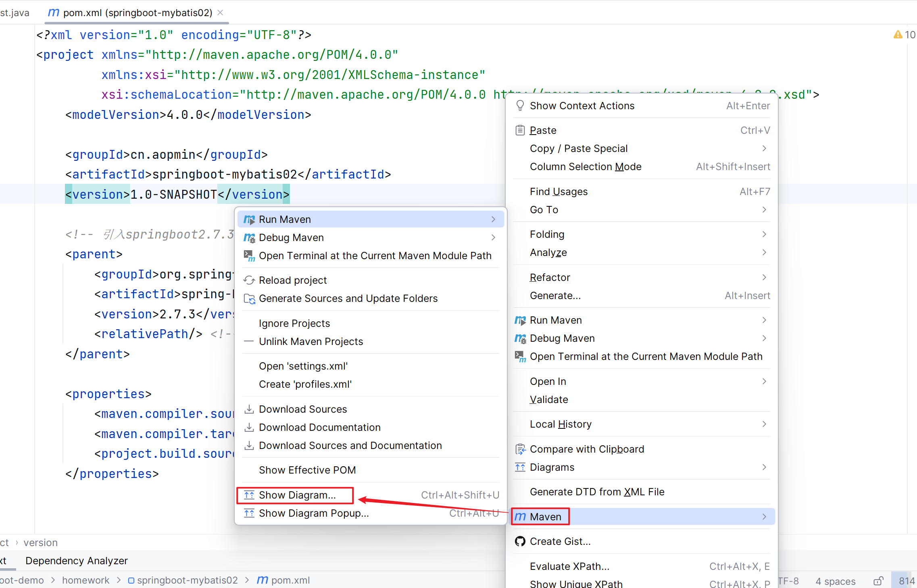This screenshot has height=588, width=917.
Task: Switch to the partially visible st.java tab
Action: pos(15,13)
